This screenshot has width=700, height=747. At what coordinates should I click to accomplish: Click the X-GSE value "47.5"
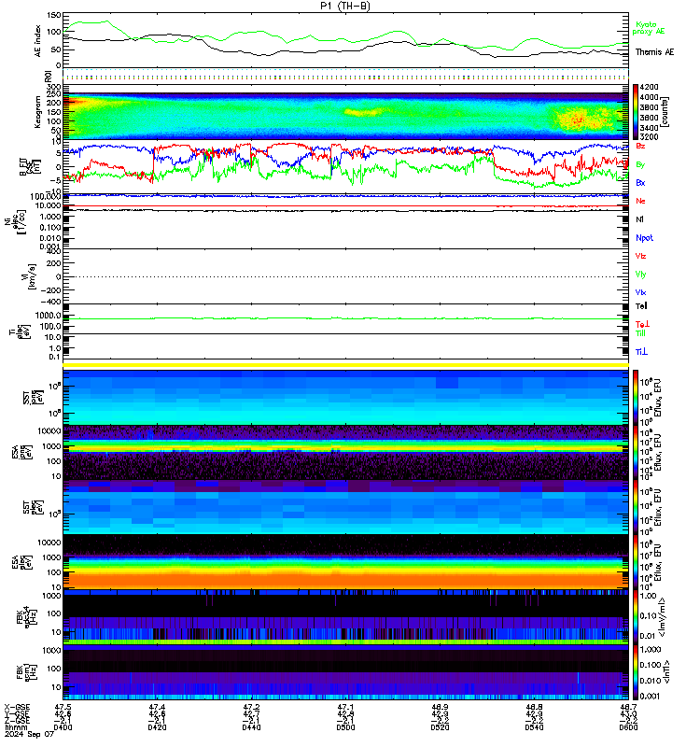[63, 708]
